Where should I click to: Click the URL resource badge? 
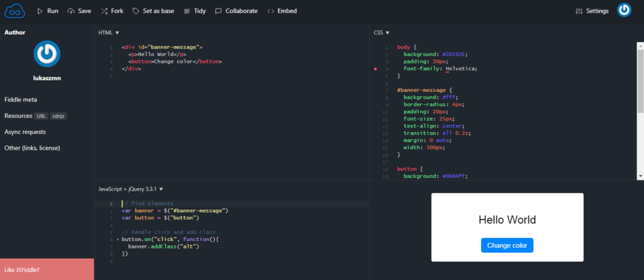point(41,116)
